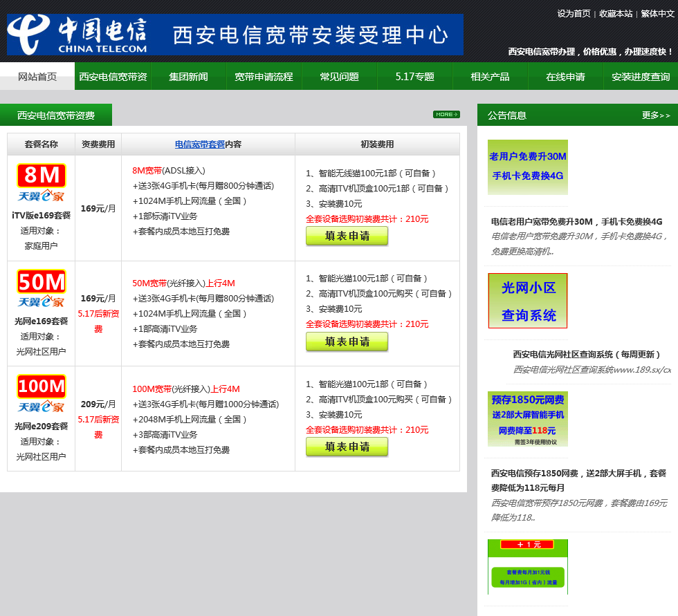Click the 光网e209套餐 plan name
The image size is (678, 616).
tap(41, 426)
